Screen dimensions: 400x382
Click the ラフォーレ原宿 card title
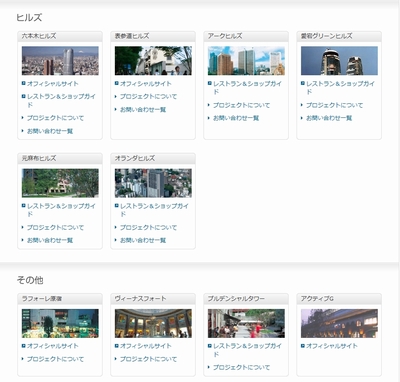(x=42, y=299)
